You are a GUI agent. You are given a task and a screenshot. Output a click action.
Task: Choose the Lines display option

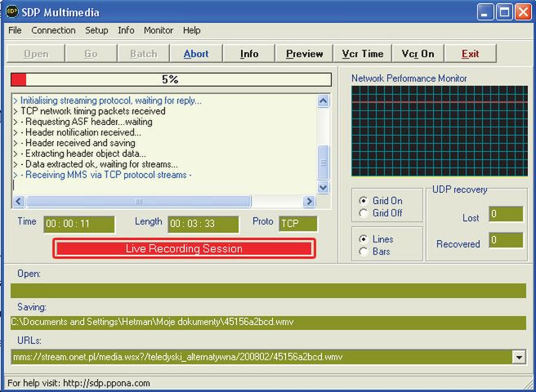[364, 239]
